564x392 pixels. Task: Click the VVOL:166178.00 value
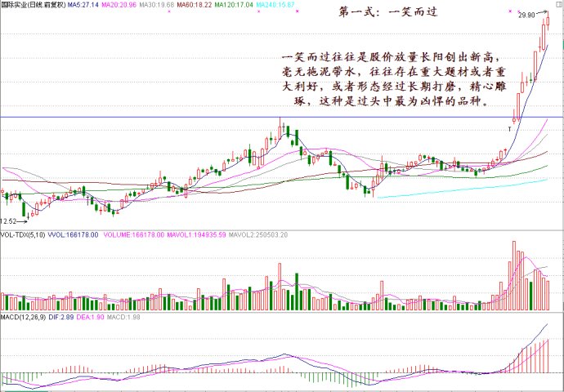click(73, 235)
